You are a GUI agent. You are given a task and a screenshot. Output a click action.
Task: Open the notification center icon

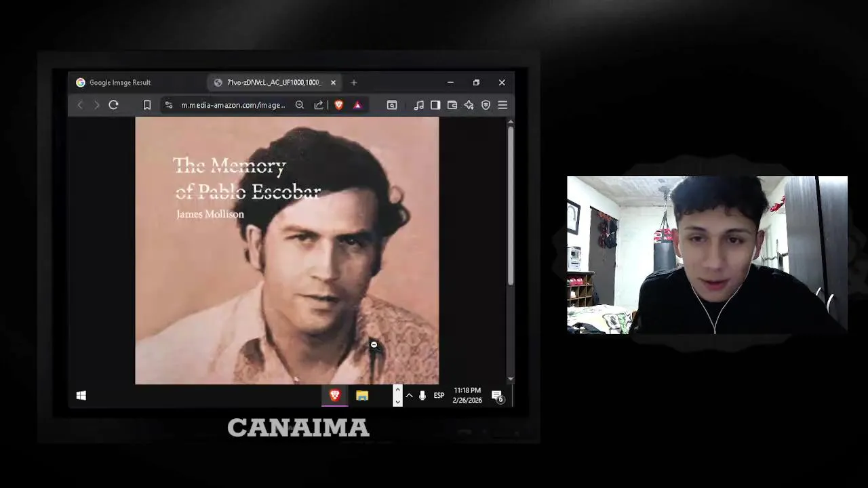tap(498, 396)
